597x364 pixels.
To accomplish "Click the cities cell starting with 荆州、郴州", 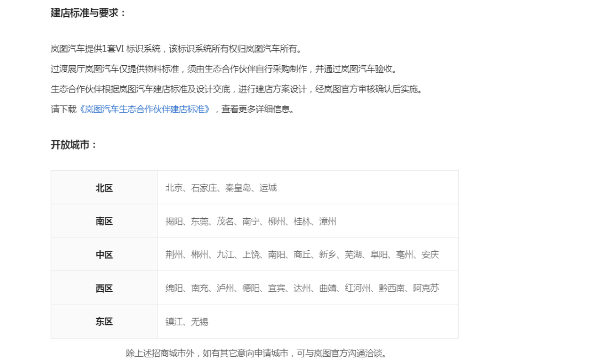I will [x=308, y=255].
